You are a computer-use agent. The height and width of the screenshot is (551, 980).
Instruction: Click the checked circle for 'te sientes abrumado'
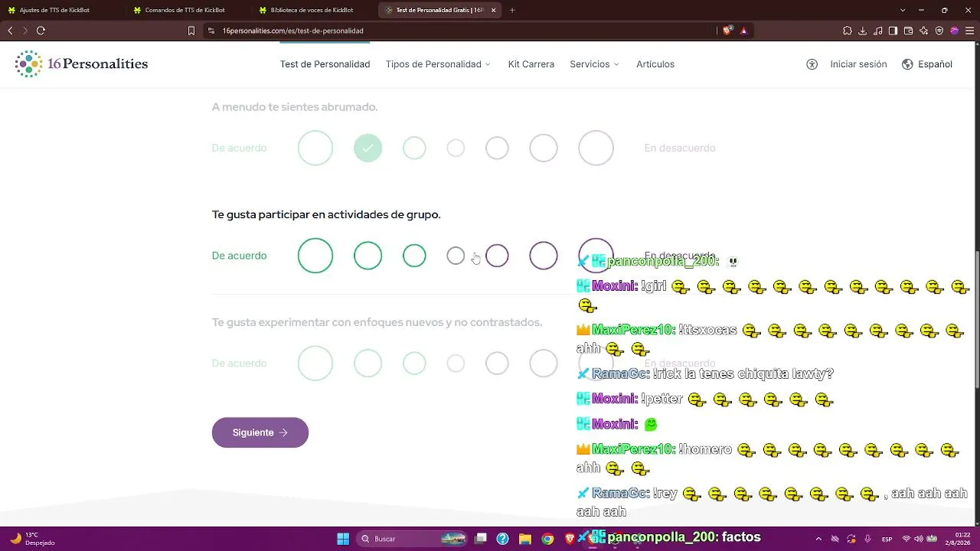(x=367, y=148)
